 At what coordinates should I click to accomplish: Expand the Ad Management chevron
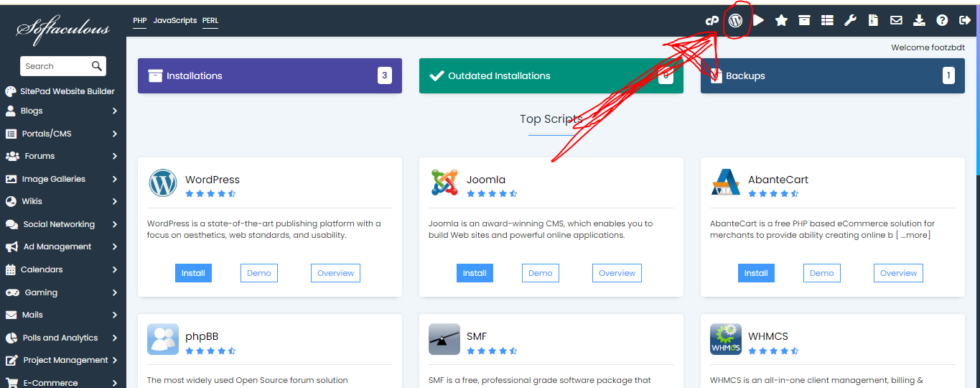point(115,246)
